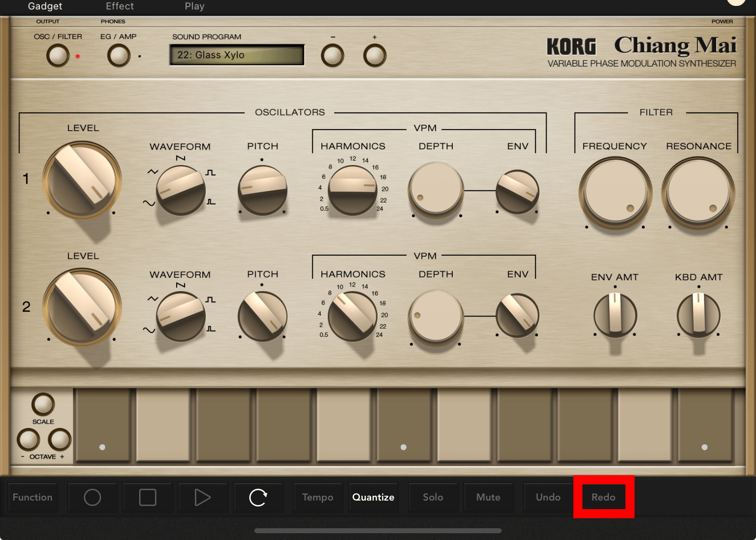Select previous sound program with minus button
This screenshot has width=756, height=540.
pyautogui.click(x=333, y=56)
